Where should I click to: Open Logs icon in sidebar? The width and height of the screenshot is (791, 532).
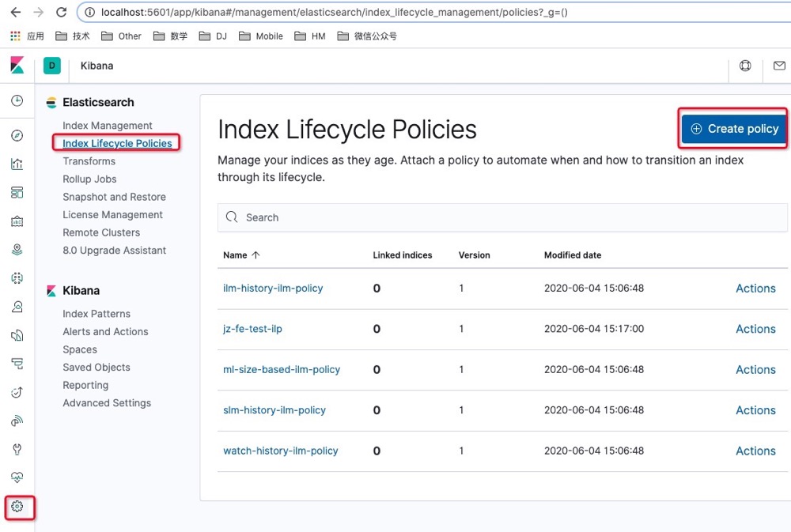[x=17, y=335]
